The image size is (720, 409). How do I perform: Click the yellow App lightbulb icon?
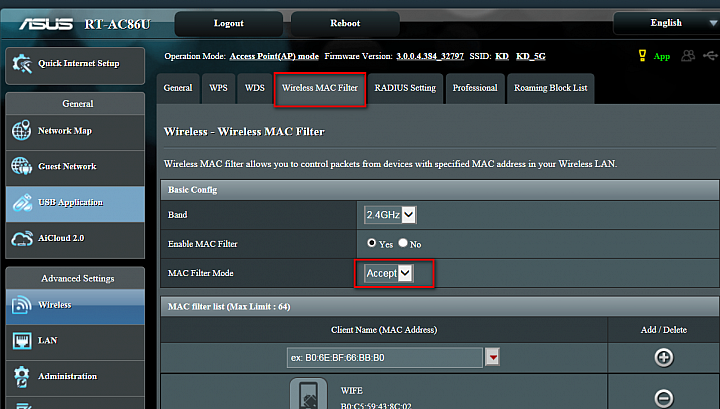[642, 56]
